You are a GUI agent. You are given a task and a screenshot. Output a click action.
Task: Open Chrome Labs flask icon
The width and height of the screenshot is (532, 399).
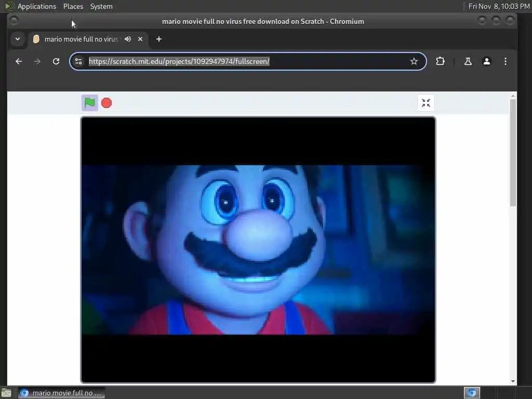pos(468,61)
